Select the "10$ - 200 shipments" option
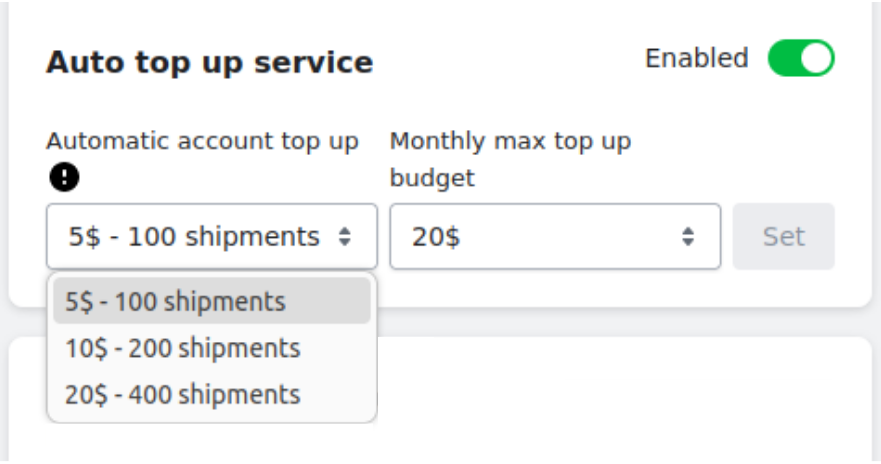This screenshot has width=881, height=464. pos(183,348)
